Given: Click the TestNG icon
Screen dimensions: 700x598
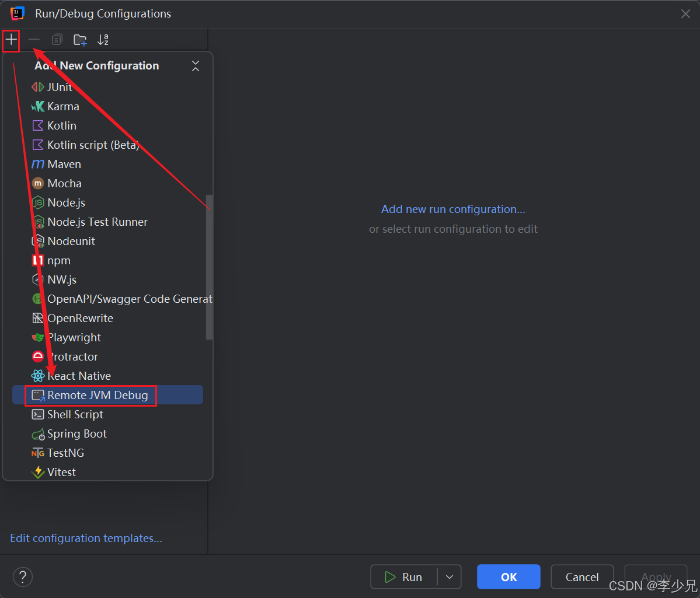Looking at the screenshot, I should point(38,453).
